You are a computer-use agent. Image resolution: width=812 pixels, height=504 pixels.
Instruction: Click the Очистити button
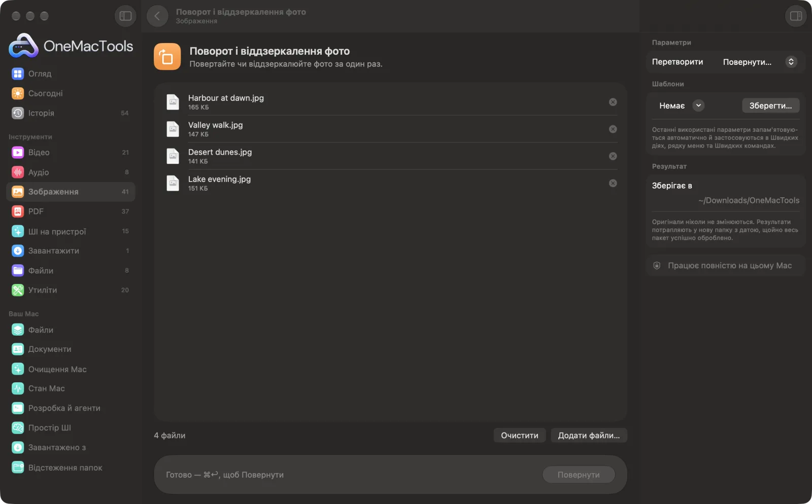point(520,436)
